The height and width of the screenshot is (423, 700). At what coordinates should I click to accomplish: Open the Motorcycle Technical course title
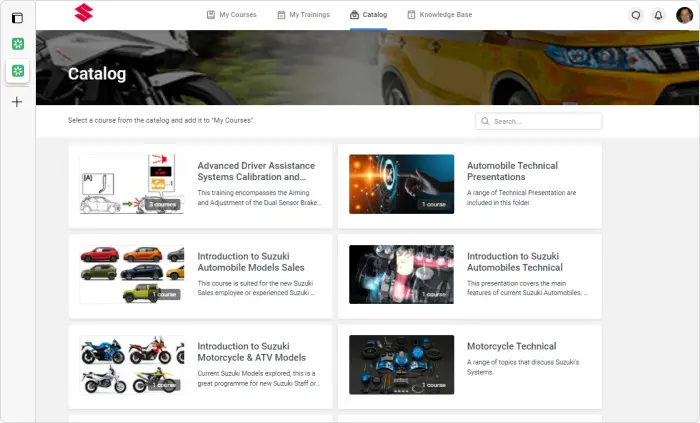(x=512, y=346)
